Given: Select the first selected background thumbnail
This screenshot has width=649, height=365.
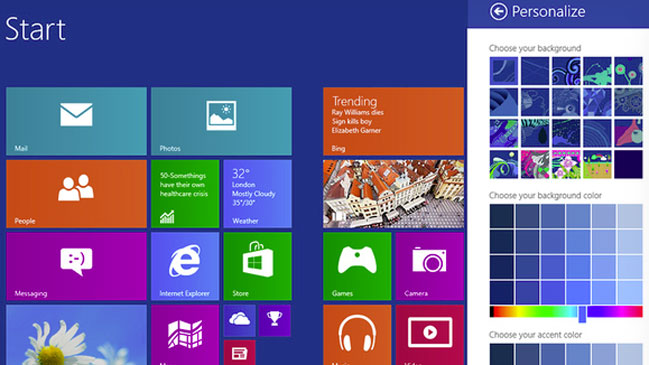Looking at the screenshot, I should tap(504, 71).
